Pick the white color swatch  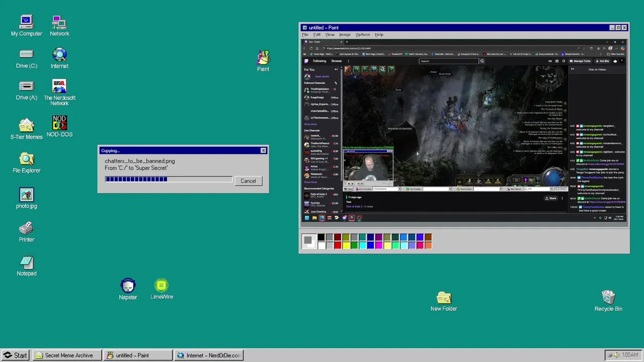point(321,245)
